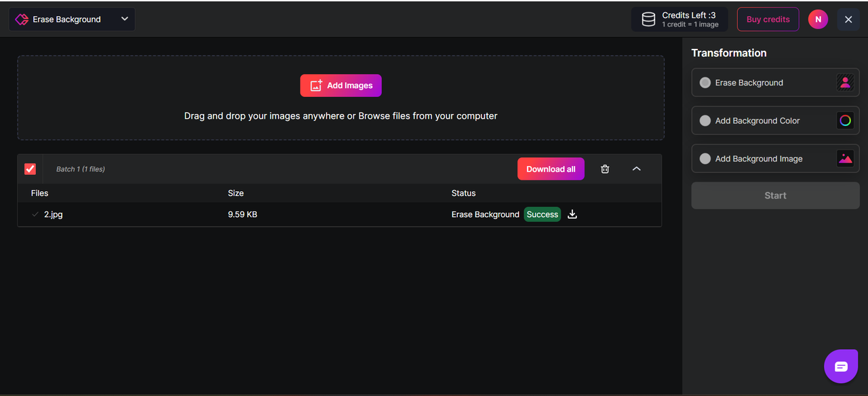
Task: Click the Erase Background logo icon
Action: pyautogui.click(x=22, y=20)
